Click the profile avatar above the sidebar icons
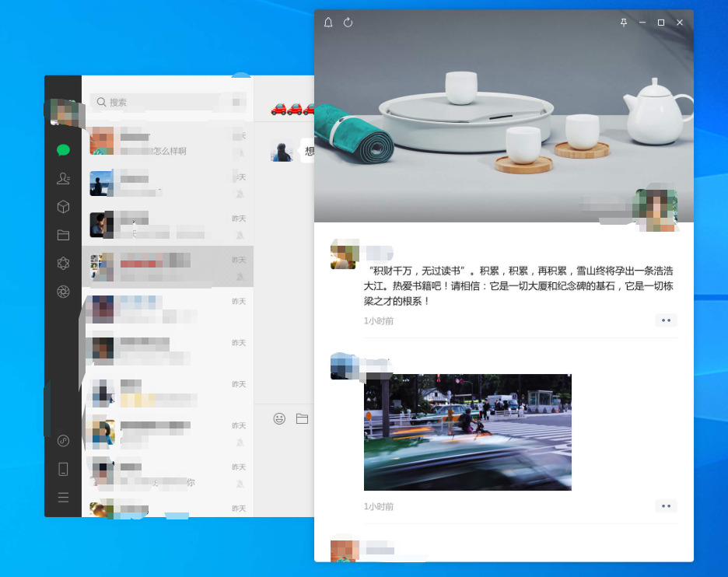 [x=64, y=112]
